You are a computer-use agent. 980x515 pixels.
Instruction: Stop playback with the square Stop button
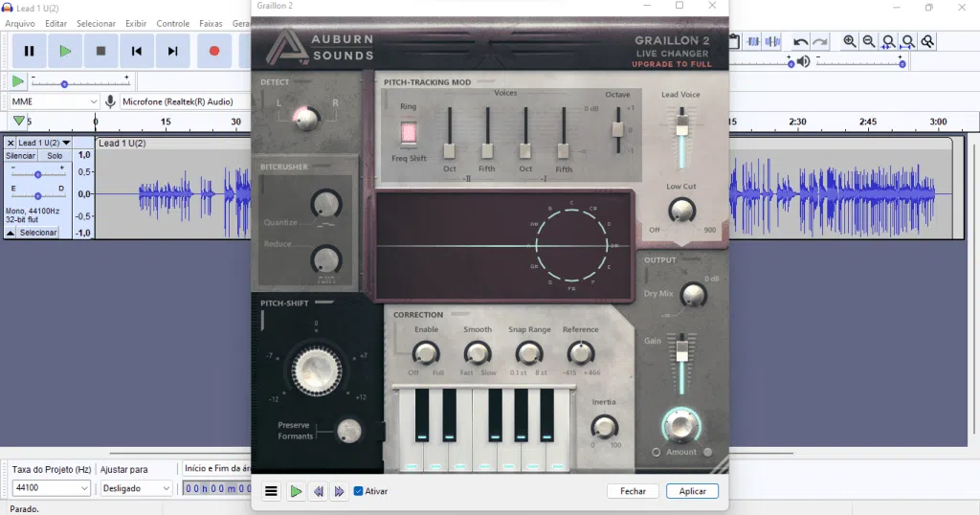coord(100,52)
